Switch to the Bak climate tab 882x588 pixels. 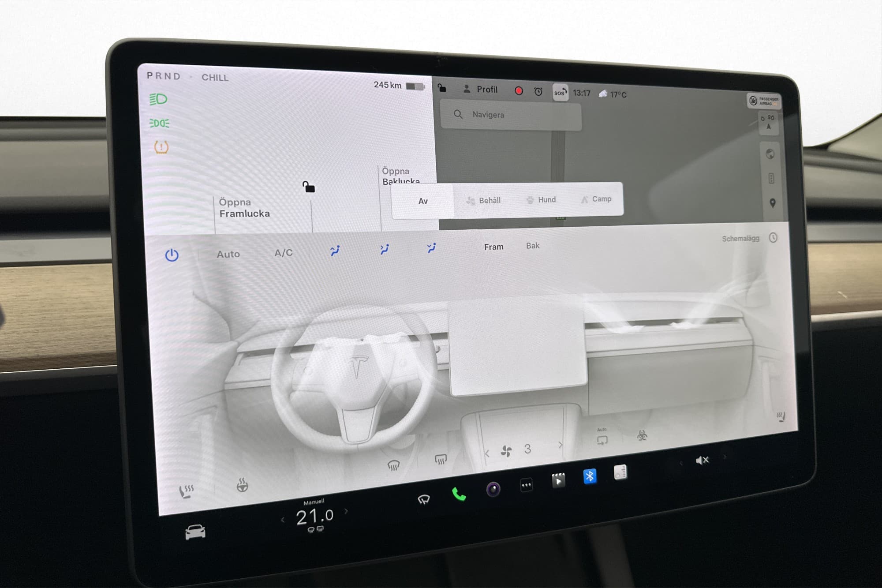(x=533, y=246)
